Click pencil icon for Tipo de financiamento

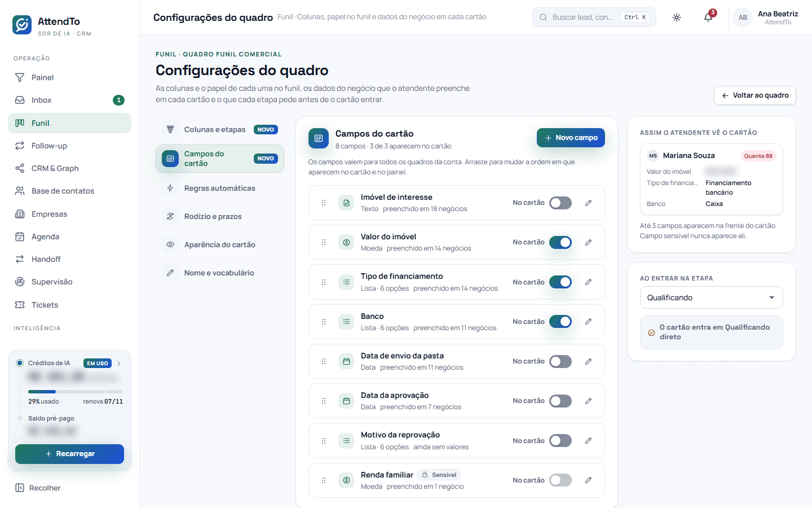[588, 282]
